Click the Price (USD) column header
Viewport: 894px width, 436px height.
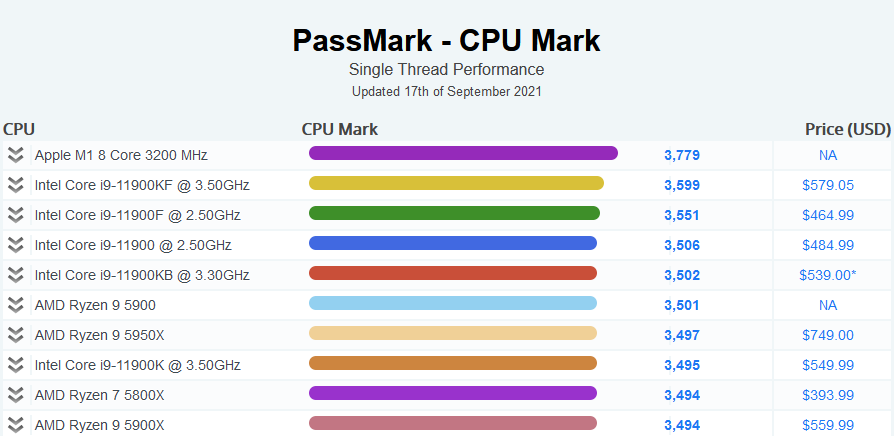point(847,129)
